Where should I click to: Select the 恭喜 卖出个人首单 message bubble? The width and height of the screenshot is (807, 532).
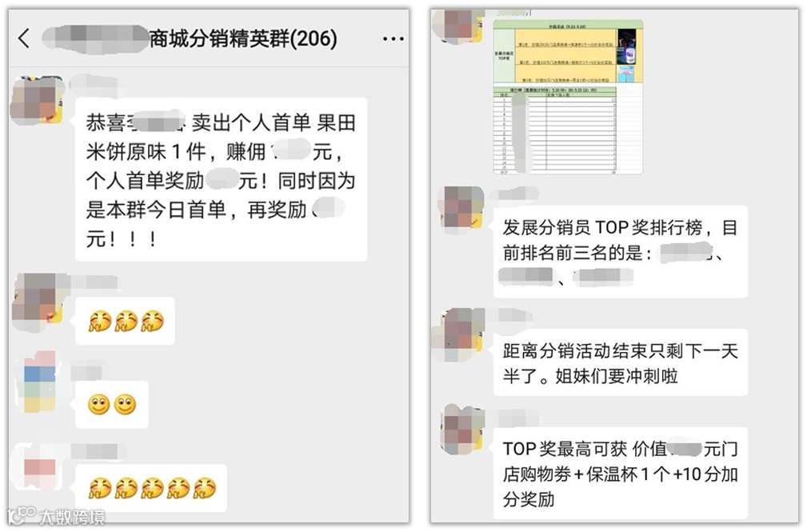[222, 180]
